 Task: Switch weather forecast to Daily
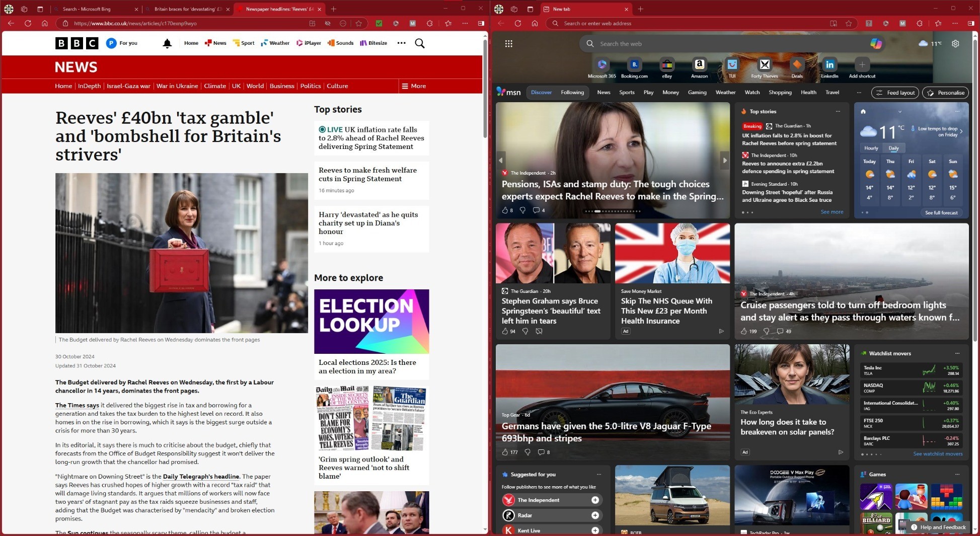tap(894, 148)
